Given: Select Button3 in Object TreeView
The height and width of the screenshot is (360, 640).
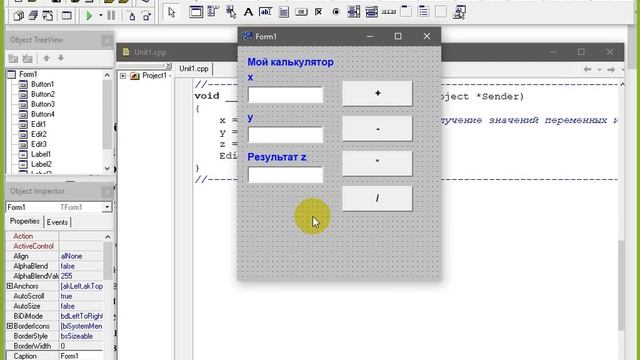Looking at the screenshot, I should pos(42,104).
